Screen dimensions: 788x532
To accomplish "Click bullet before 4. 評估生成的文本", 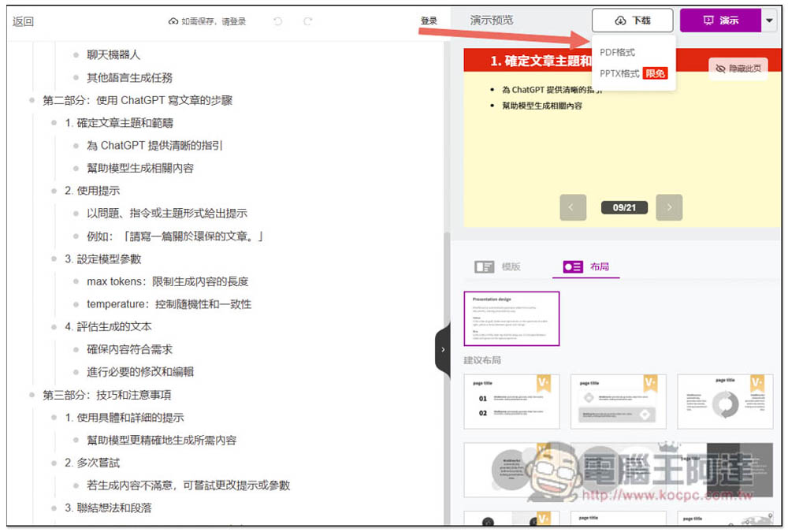I will point(54,327).
